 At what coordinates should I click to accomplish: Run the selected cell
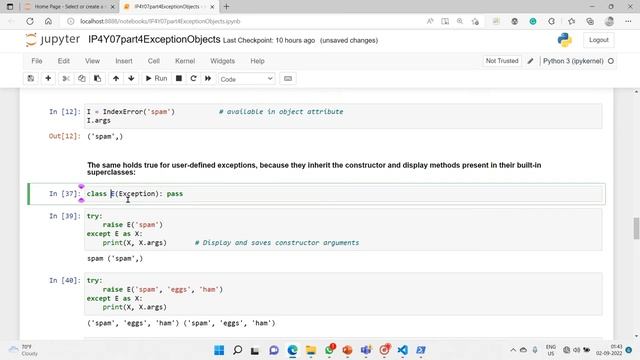[x=156, y=78]
